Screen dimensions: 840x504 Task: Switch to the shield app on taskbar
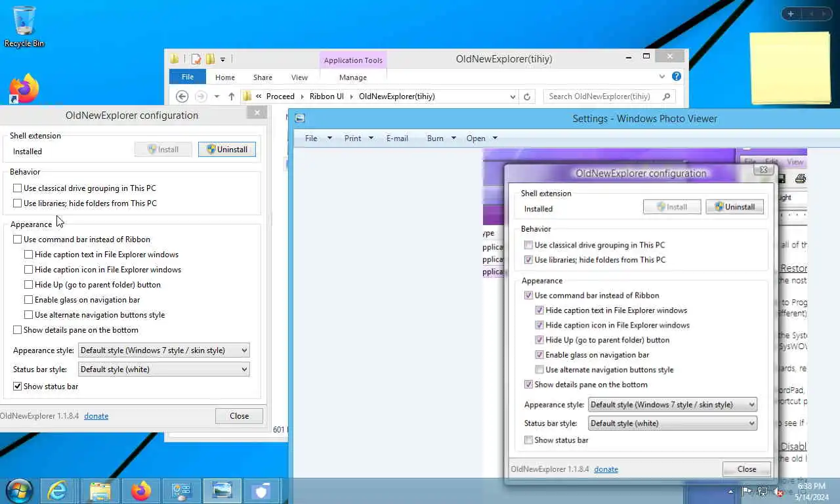click(x=262, y=491)
